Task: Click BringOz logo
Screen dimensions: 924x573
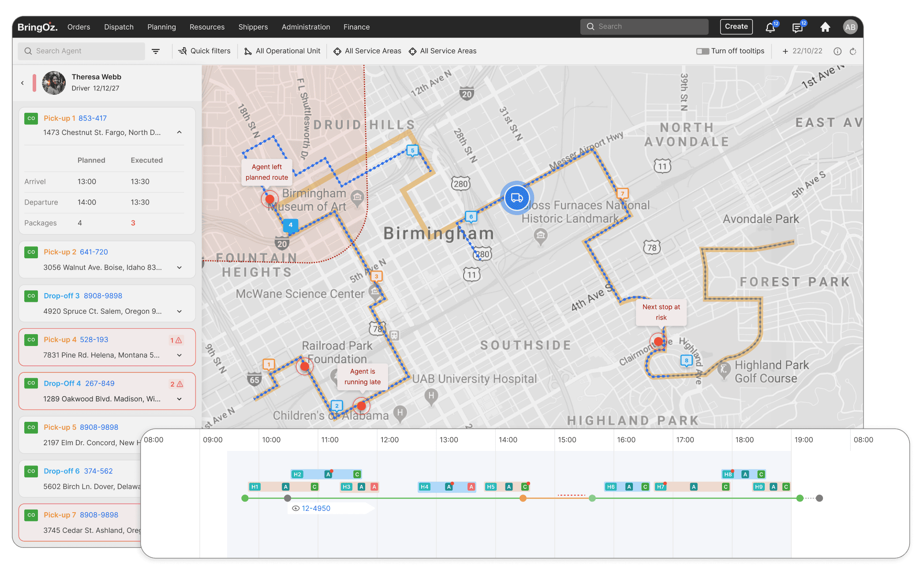Action: tap(37, 27)
